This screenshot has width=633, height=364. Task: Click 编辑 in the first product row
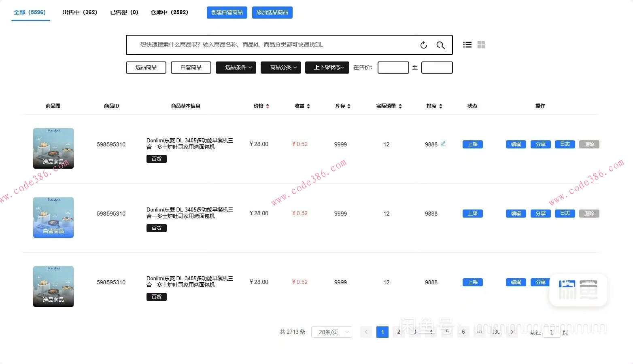click(x=516, y=144)
